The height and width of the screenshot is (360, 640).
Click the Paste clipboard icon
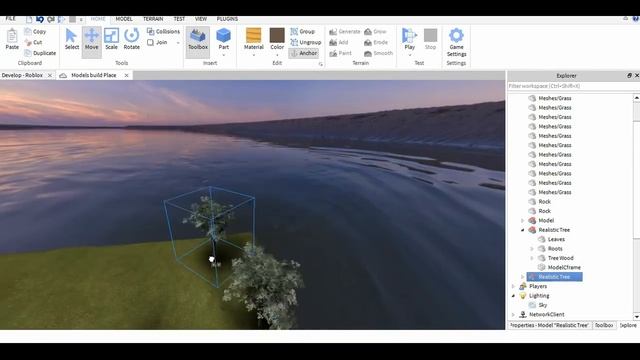click(x=12, y=40)
